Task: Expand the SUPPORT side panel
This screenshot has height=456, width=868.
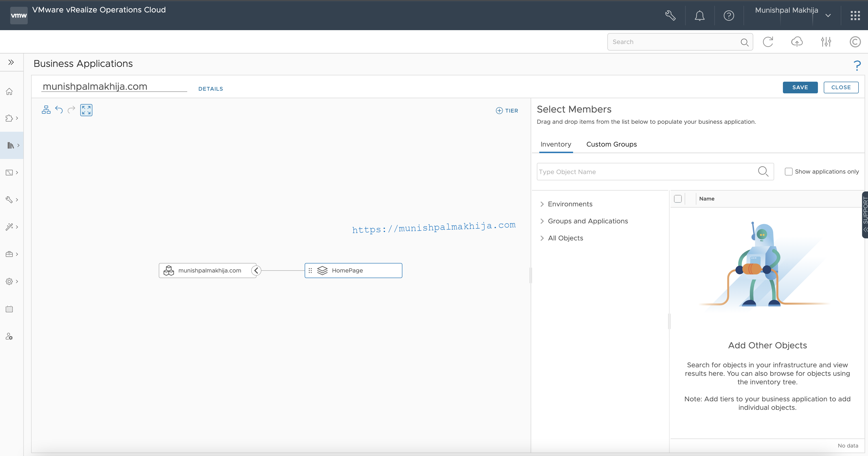Action: [865, 215]
